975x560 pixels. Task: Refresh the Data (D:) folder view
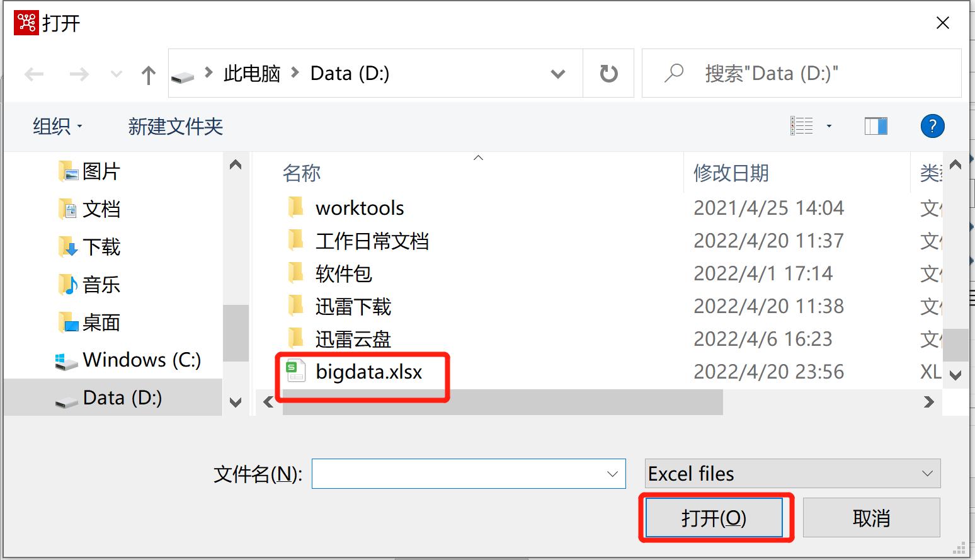coord(608,74)
